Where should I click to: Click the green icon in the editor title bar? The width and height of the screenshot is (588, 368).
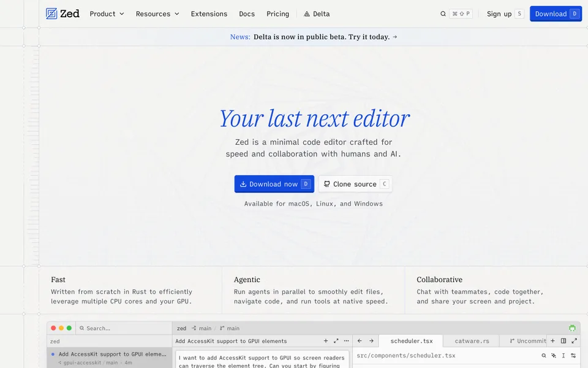[x=572, y=328]
